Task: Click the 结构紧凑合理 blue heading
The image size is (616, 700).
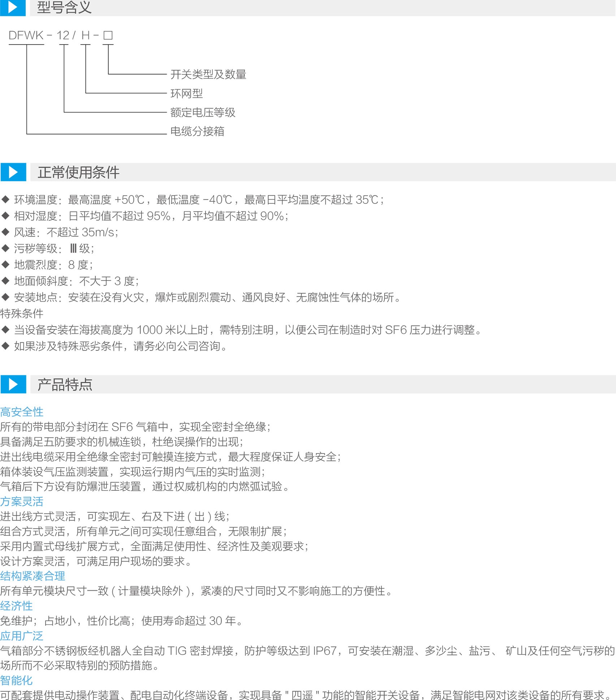Action: [x=32, y=576]
